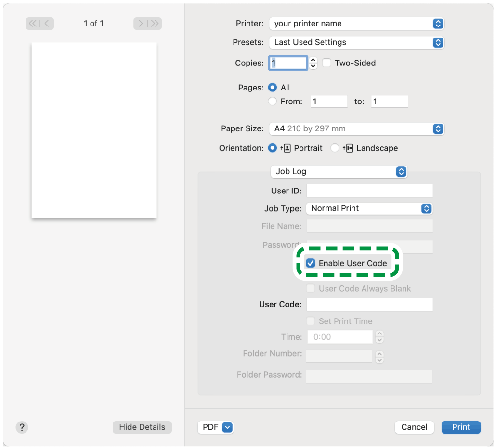Open the Paper Size dropdown
The width and height of the screenshot is (495, 448).
[355, 129]
